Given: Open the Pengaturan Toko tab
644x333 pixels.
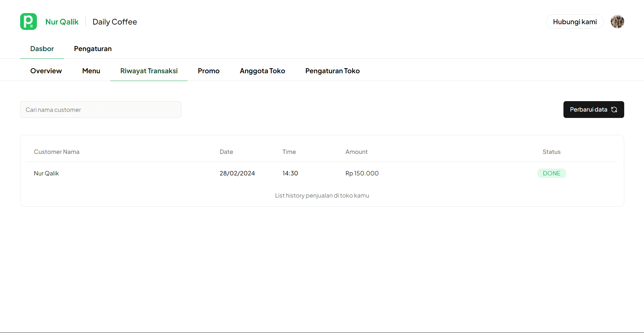Looking at the screenshot, I should [x=332, y=71].
